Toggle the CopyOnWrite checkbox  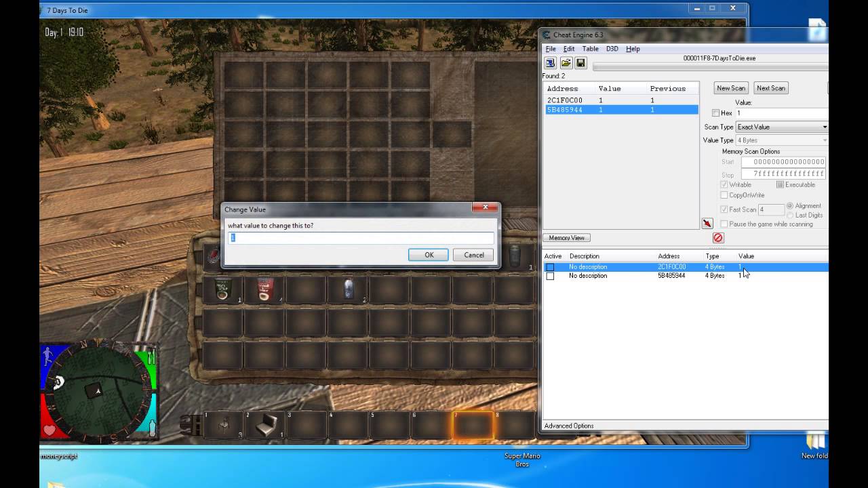724,195
